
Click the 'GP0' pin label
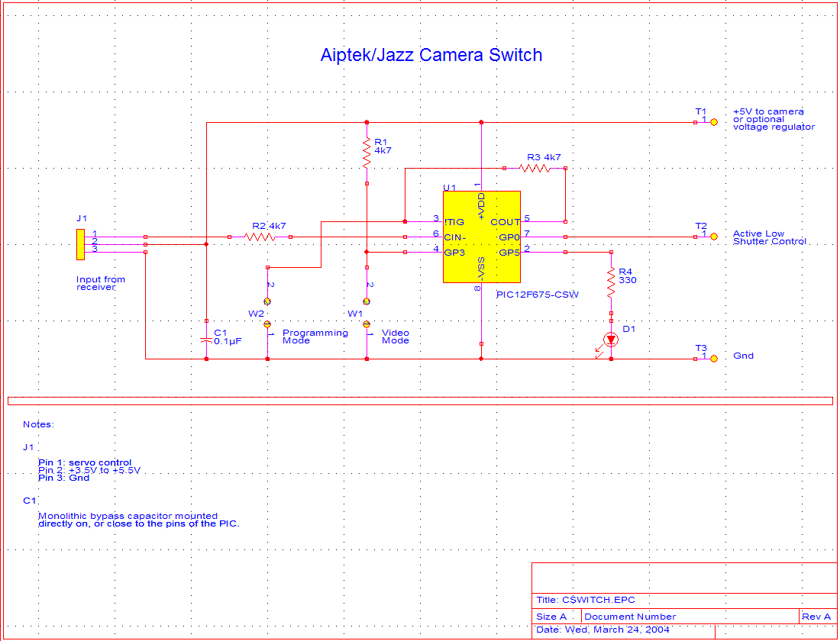(509, 237)
